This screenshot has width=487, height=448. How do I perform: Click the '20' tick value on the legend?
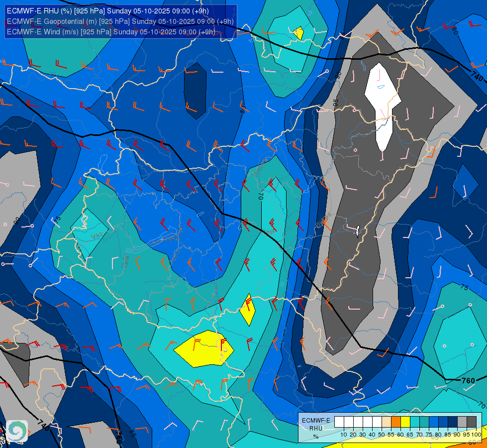(x=353, y=435)
